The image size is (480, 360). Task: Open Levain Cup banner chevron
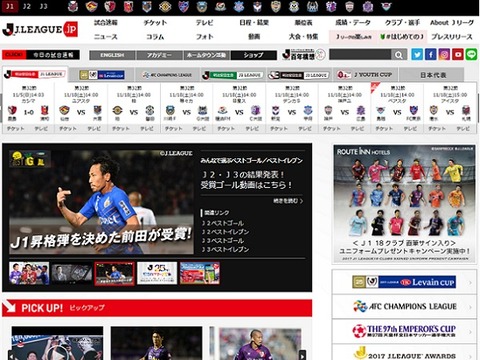point(470,283)
